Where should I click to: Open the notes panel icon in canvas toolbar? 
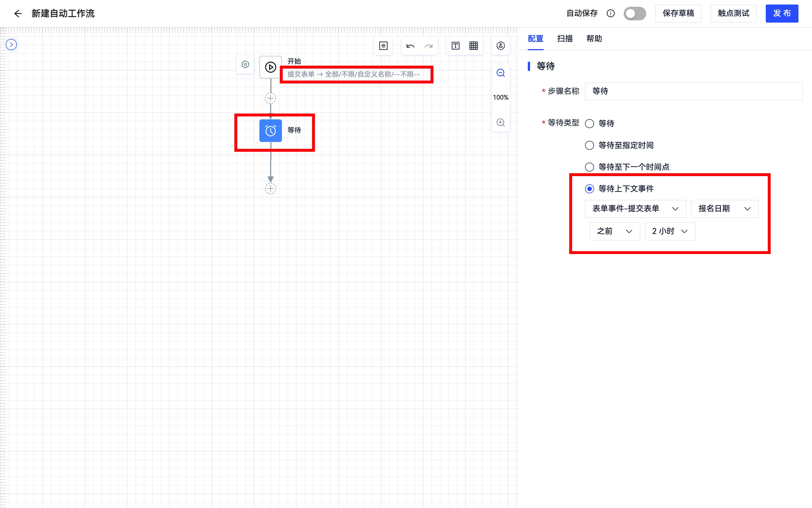pyautogui.click(x=383, y=46)
